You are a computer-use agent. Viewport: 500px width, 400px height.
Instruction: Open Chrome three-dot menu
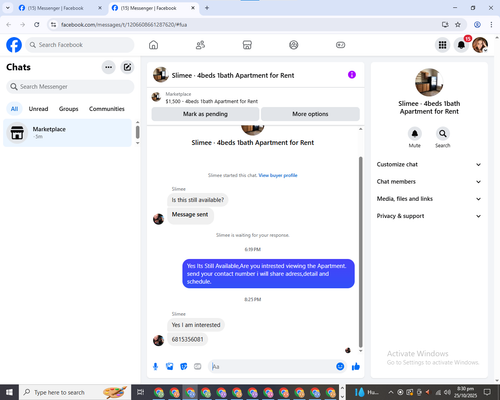(x=491, y=25)
